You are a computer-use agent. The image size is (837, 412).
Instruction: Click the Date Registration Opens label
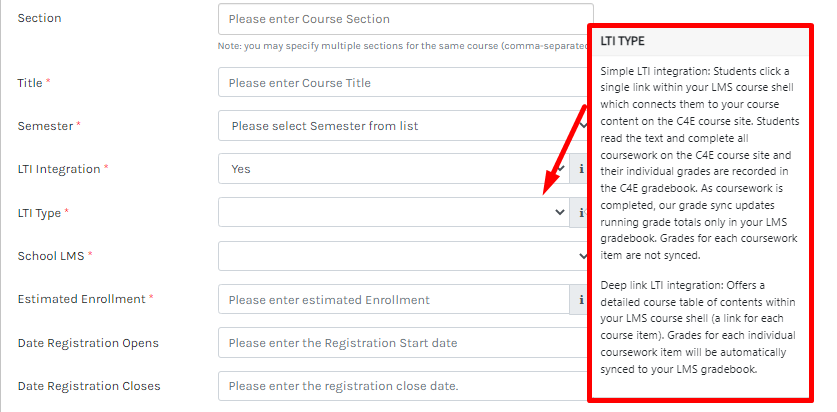click(x=88, y=343)
